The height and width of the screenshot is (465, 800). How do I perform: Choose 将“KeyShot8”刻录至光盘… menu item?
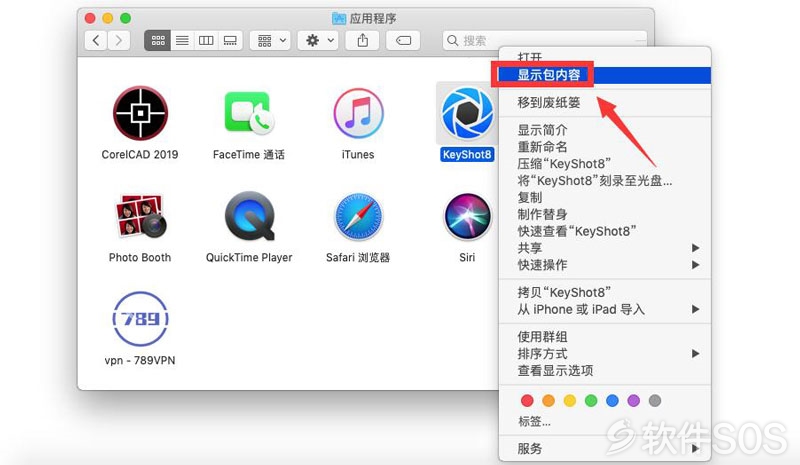[605, 181]
